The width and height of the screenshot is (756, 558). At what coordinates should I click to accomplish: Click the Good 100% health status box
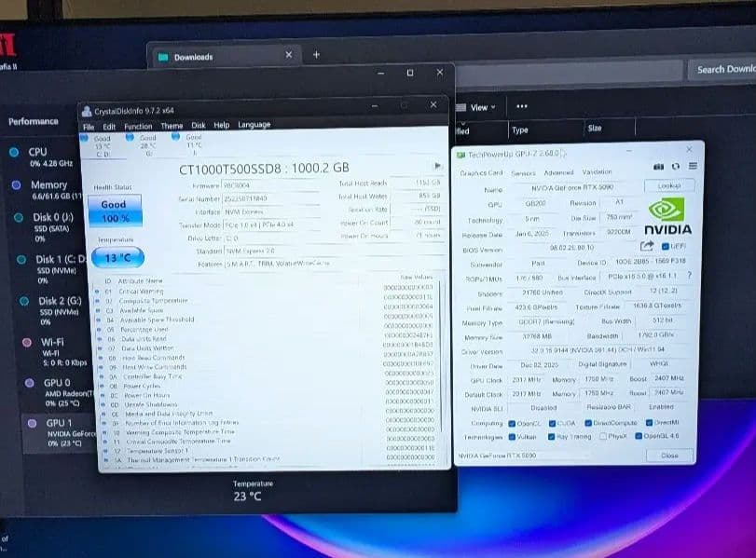click(x=114, y=211)
